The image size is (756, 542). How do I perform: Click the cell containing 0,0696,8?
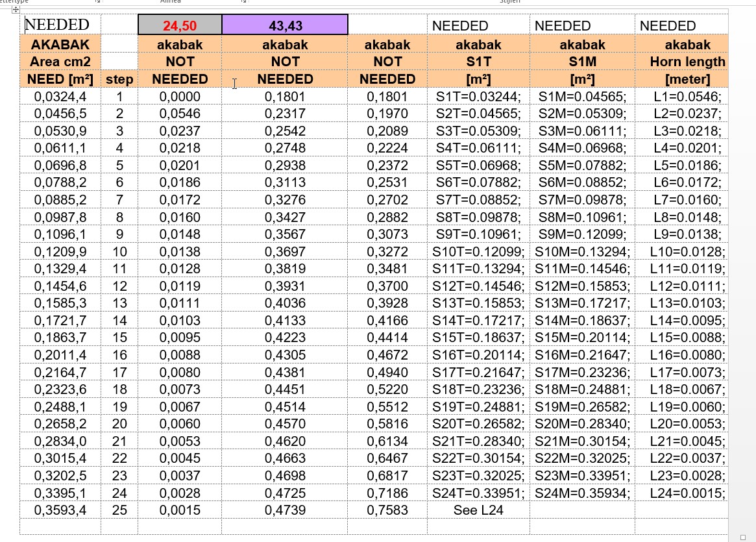(x=60, y=166)
